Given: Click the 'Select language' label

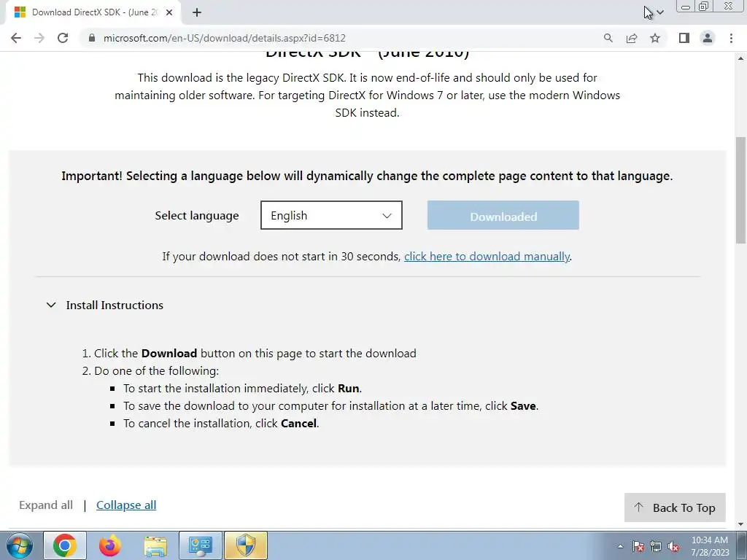Looking at the screenshot, I should click(197, 216).
